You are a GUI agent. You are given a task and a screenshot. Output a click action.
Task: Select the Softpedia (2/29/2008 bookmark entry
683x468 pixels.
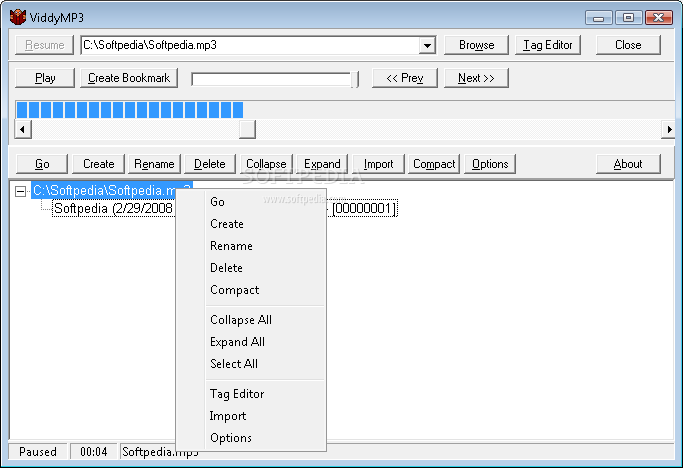(113, 208)
